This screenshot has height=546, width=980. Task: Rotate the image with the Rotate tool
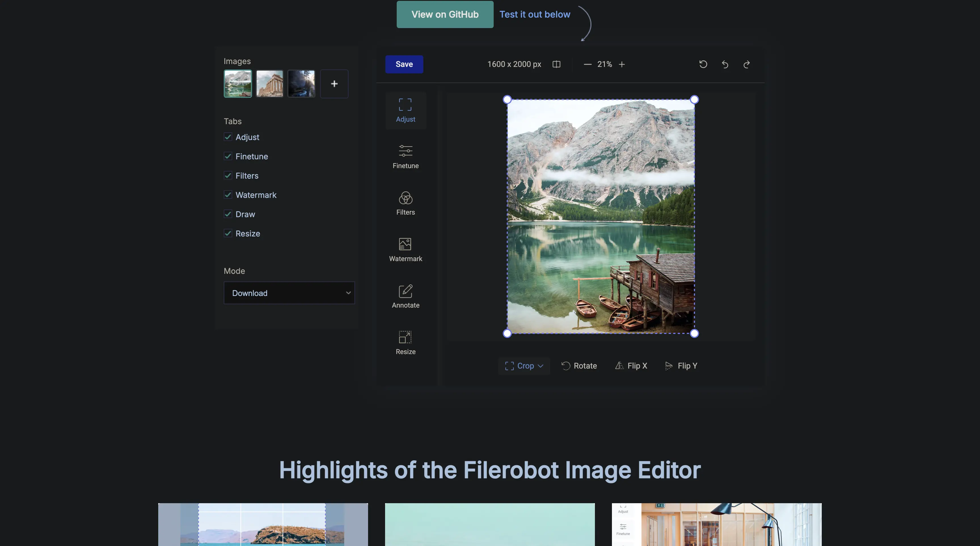click(x=579, y=366)
